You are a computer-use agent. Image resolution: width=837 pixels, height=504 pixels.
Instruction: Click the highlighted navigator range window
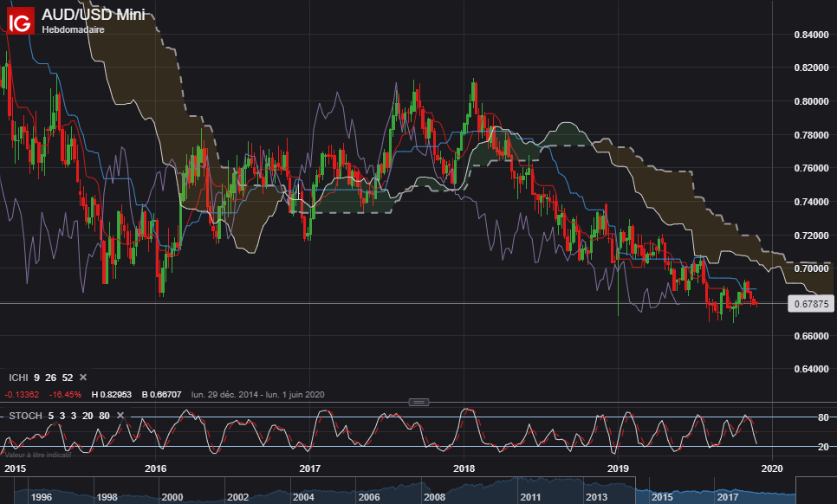[x=716, y=490]
